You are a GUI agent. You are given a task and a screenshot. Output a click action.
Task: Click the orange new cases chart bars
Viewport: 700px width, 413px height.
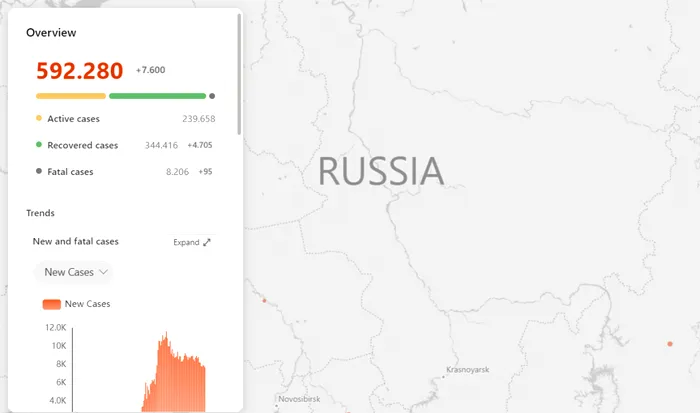point(179,380)
